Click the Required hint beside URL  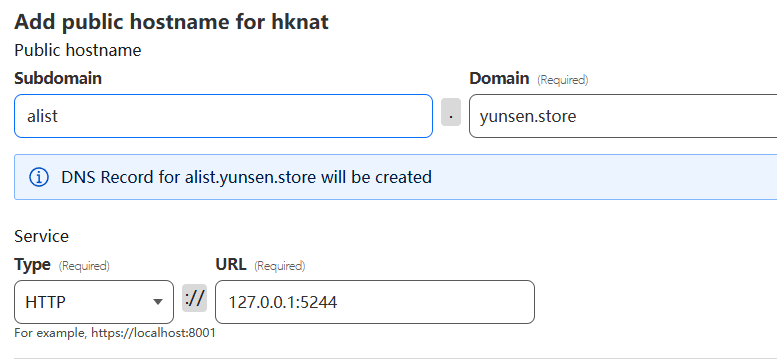coord(279,266)
